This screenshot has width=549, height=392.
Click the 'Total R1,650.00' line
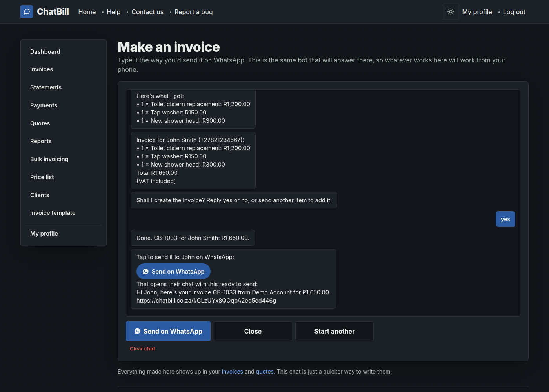157,173
